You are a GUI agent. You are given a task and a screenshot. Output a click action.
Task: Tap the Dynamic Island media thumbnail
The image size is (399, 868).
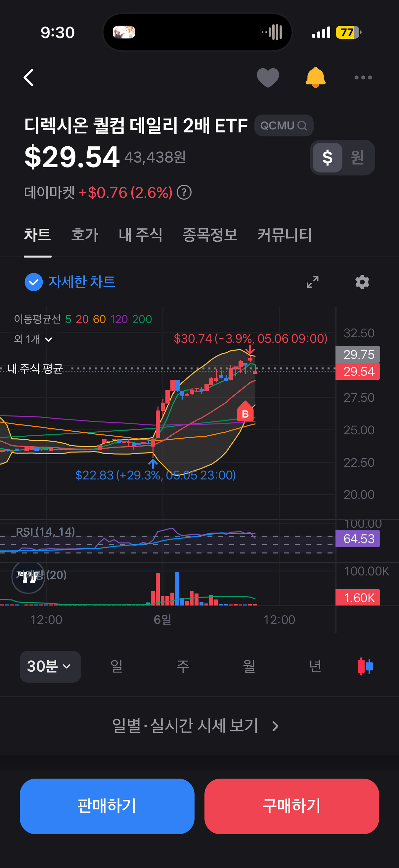click(124, 32)
